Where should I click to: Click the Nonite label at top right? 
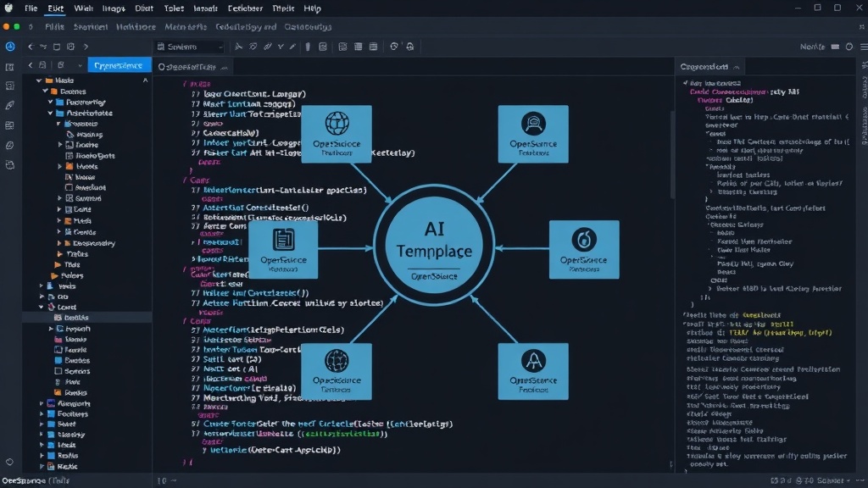point(812,47)
